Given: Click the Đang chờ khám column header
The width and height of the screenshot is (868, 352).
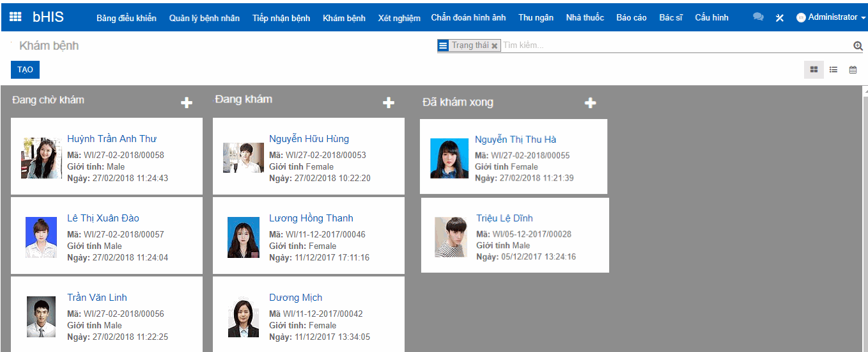Looking at the screenshot, I should pyautogui.click(x=48, y=100).
